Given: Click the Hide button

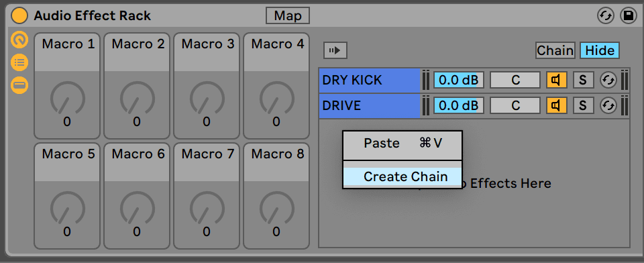Looking at the screenshot, I should [x=600, y=50].
